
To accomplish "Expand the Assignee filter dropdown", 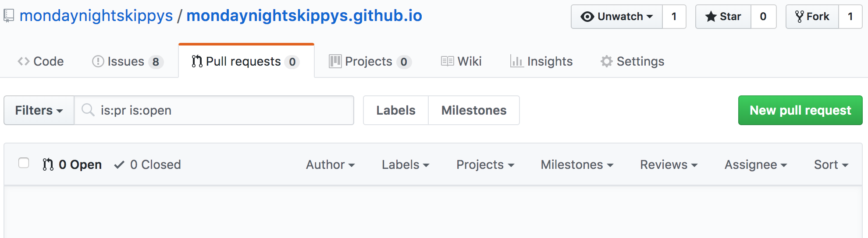I will coord(756,164).
